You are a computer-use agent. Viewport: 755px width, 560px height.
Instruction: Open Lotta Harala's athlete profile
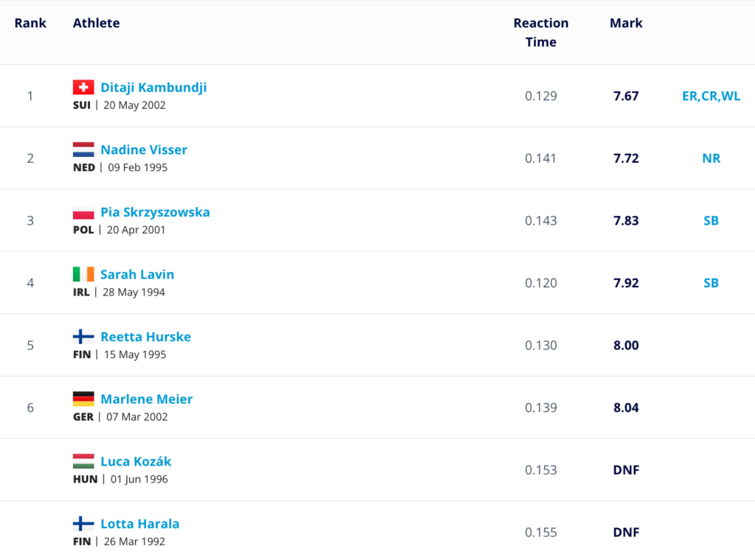pos(139,524)
